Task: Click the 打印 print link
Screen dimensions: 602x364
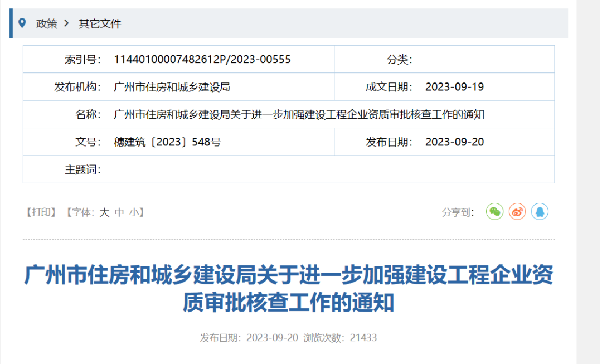Action: [41, 212]
